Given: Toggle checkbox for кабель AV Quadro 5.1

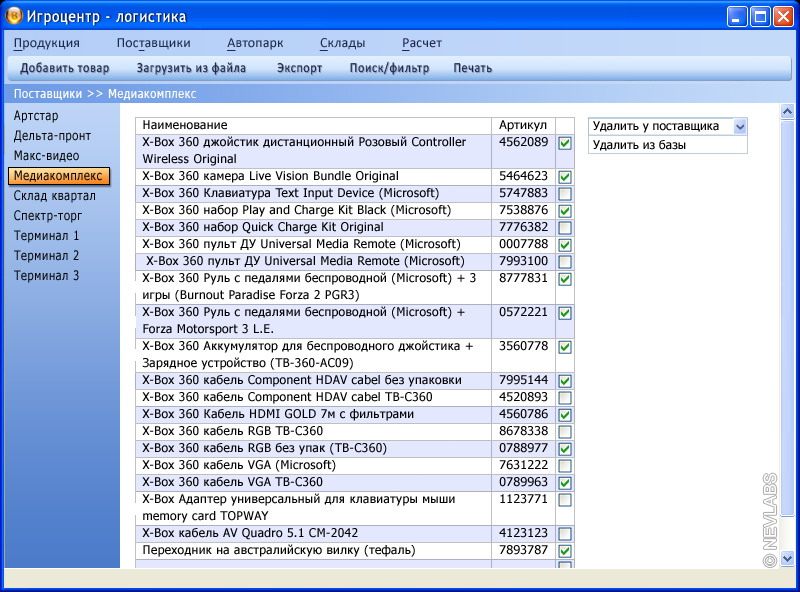Looking at the screenshot, I should coord(565,534).
